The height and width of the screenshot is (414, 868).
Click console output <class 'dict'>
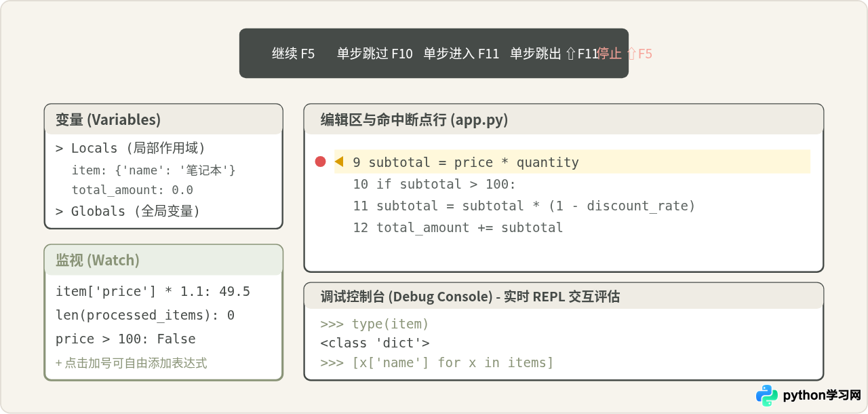[374, 343]
